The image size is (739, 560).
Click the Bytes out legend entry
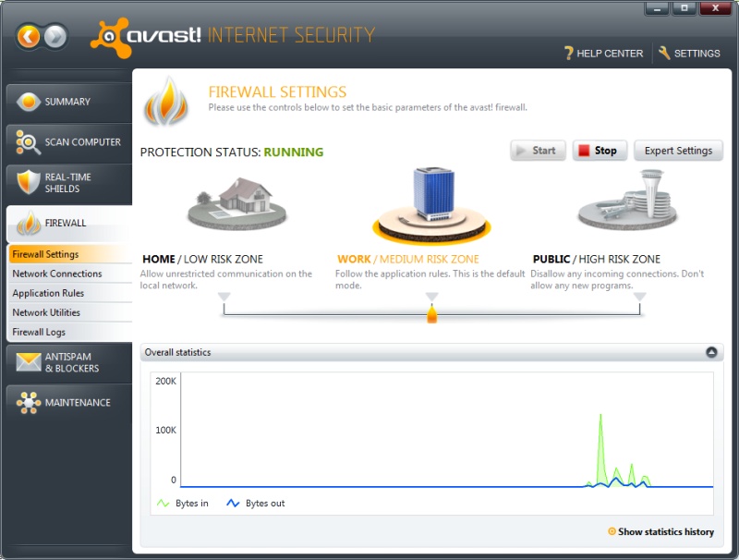click(x=256, y=504)
